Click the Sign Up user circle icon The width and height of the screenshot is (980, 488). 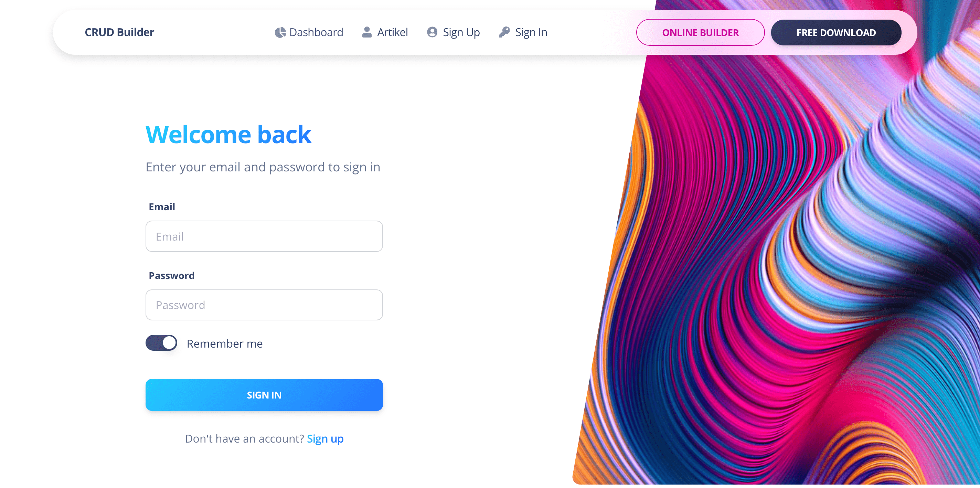[x=432, y=32]
